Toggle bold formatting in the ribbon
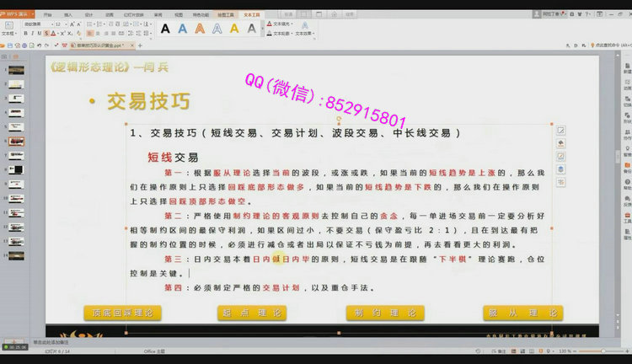 tap(26, 34)
